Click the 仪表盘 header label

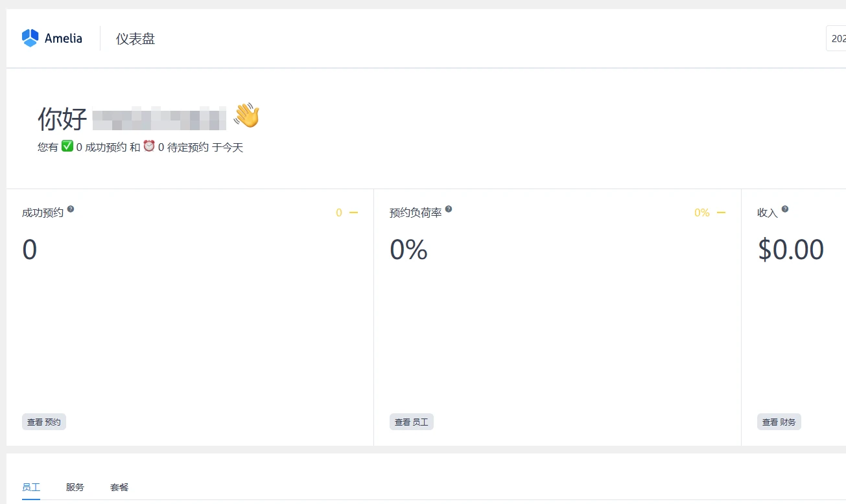(x=134, y=38)
